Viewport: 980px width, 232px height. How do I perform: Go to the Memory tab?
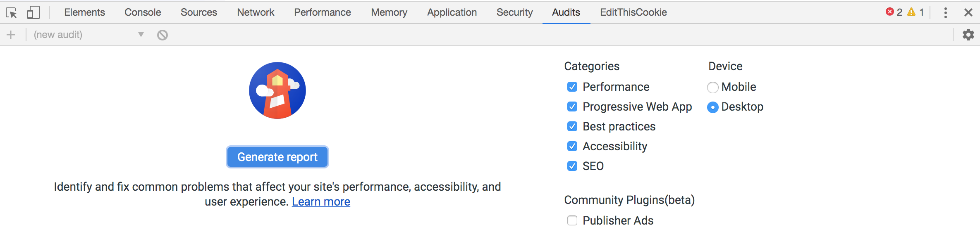tap(389, 12)
